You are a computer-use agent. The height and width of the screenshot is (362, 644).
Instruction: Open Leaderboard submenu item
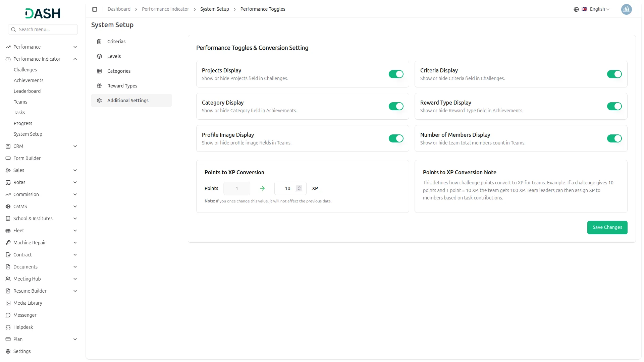pyautogui.click(x=27, y=91)
